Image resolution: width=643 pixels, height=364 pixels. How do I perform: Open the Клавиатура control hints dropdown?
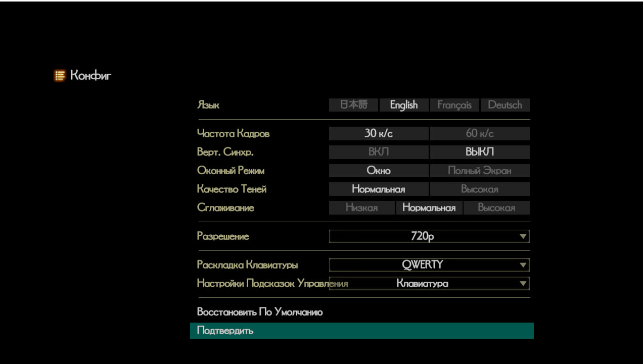[x=429, y=283]
